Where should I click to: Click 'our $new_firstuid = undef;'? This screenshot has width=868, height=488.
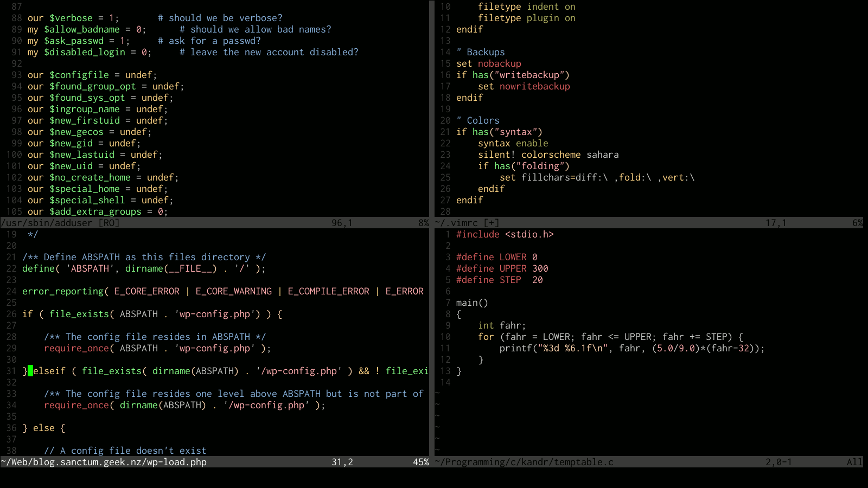coord(98,120)
